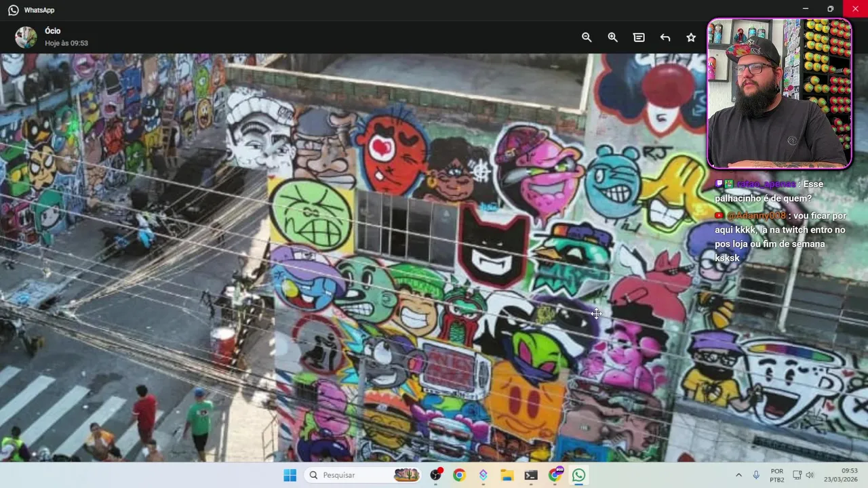Show hidden system tray icons
868x488 pixels.
click(738, 475)
